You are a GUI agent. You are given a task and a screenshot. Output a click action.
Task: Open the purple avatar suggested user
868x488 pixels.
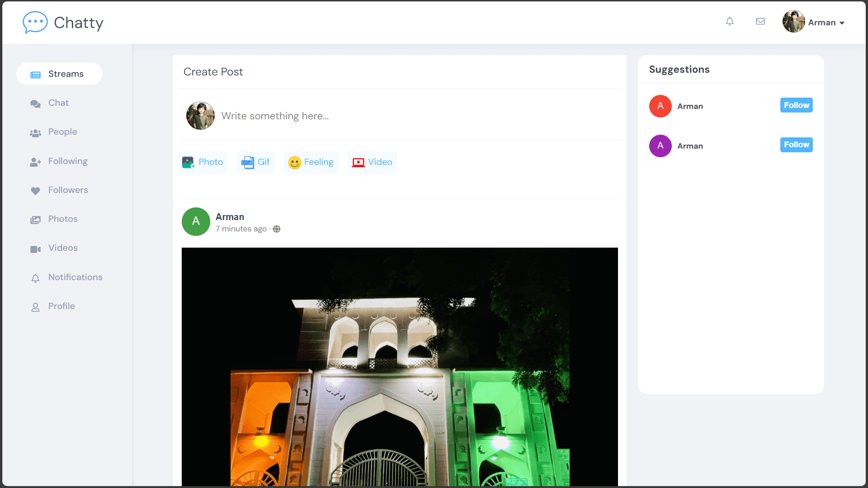pos(660,146)
